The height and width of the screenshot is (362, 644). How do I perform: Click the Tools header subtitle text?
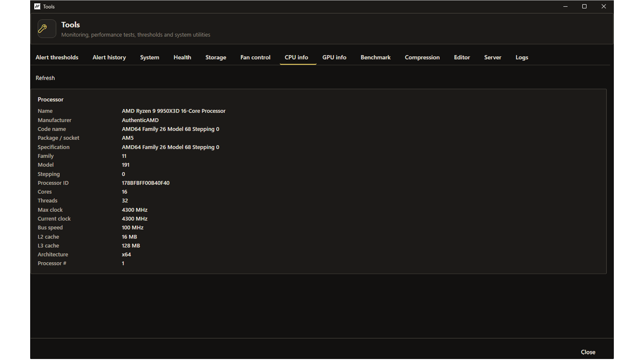[136, 35]
